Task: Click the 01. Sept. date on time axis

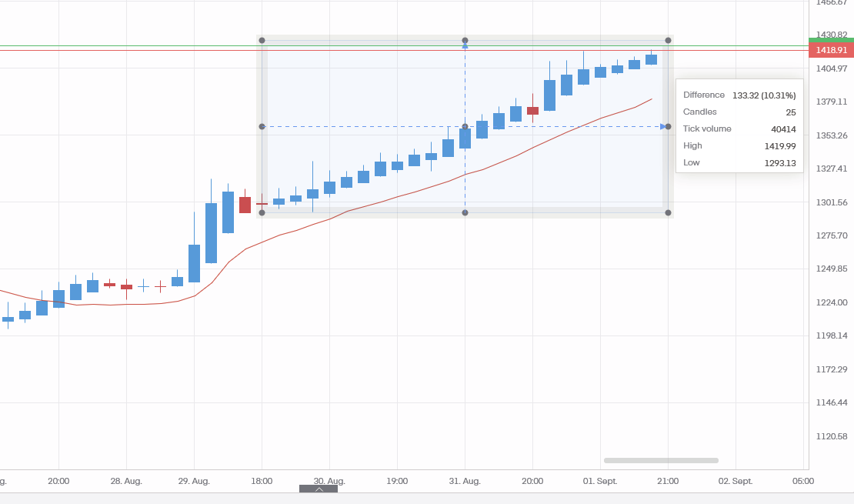Action: click(600, 481)
